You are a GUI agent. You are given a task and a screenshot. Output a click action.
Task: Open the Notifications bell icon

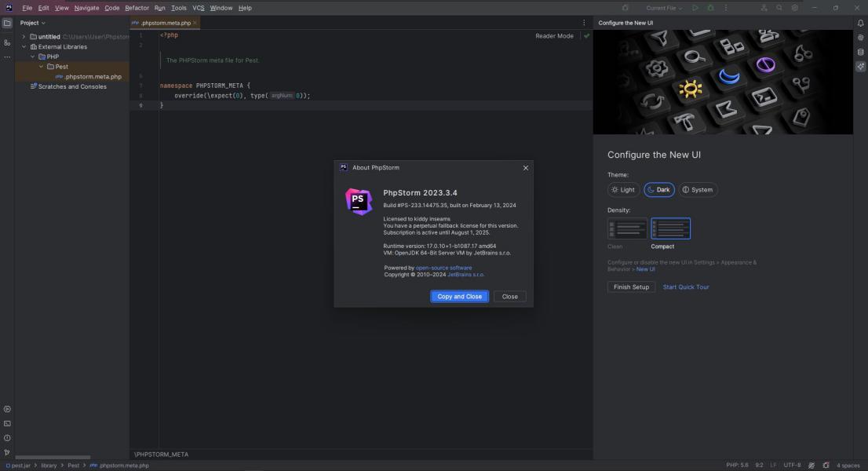click(860, 24)
